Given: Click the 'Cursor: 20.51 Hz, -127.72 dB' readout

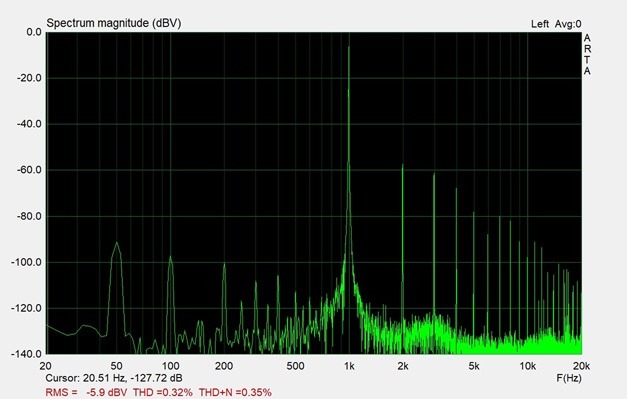Looking at the screenshot, I should point(114,378).
